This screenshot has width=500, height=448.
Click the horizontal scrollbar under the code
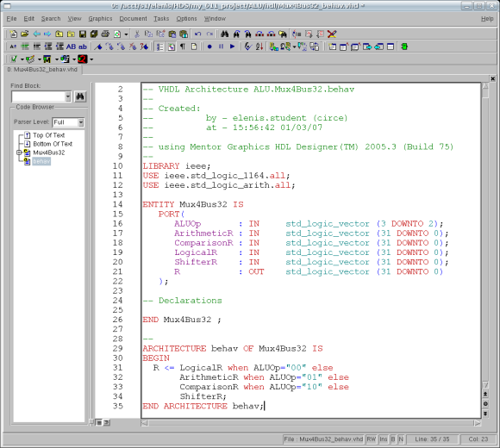tap(311, 423)
